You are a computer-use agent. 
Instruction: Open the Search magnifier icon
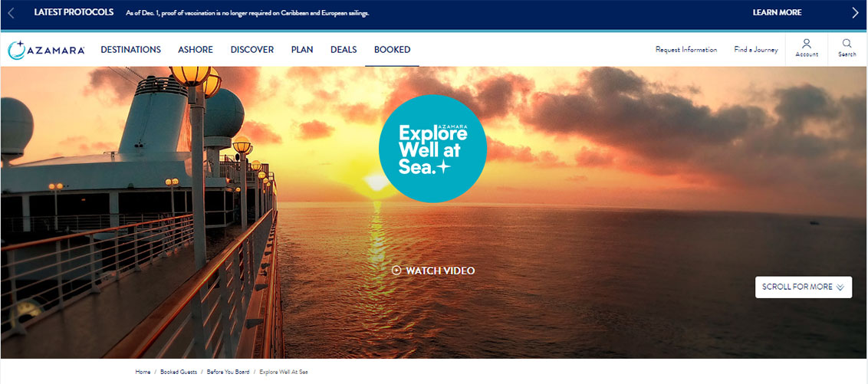click(847, 44)
